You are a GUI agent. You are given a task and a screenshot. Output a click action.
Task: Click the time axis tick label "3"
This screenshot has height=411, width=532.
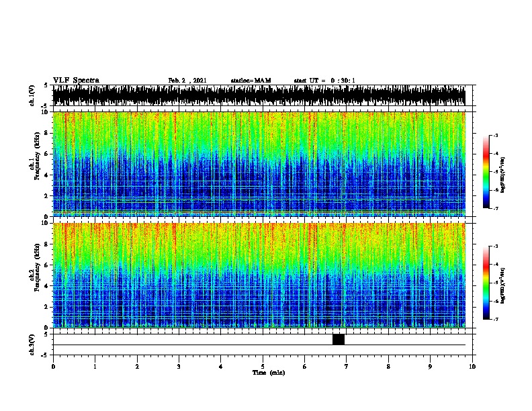[x=179, y=367]
